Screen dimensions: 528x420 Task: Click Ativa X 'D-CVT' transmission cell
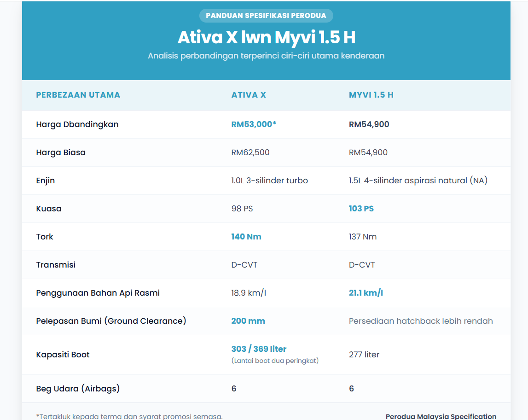[x=244, y=265]
